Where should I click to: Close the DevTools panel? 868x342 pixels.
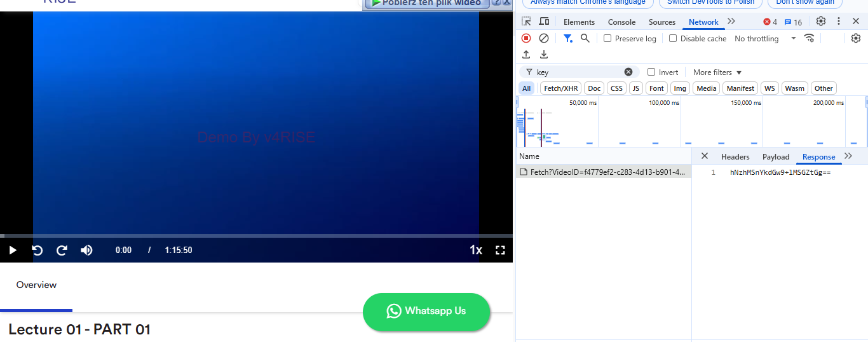(856, 21)
